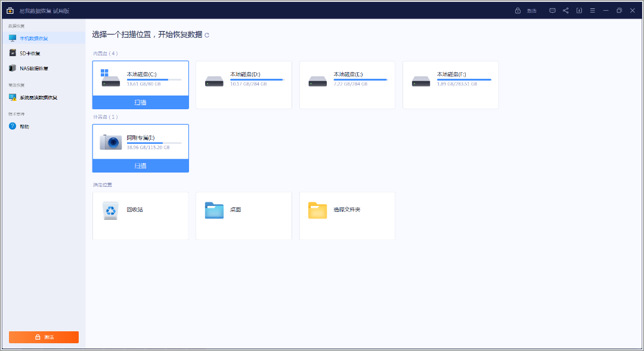The width and height of the screenshot is (644, 351).
Task: Open the feedback chat bubble icon
Action: pos(552,11)
